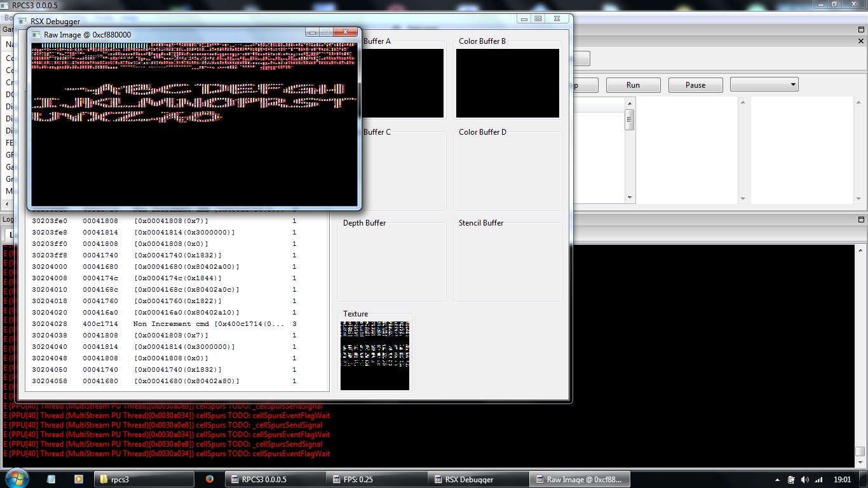Click the float icon on debugger dock panel
The height and width of the screenshot is (488, 868).
(862, 29)
